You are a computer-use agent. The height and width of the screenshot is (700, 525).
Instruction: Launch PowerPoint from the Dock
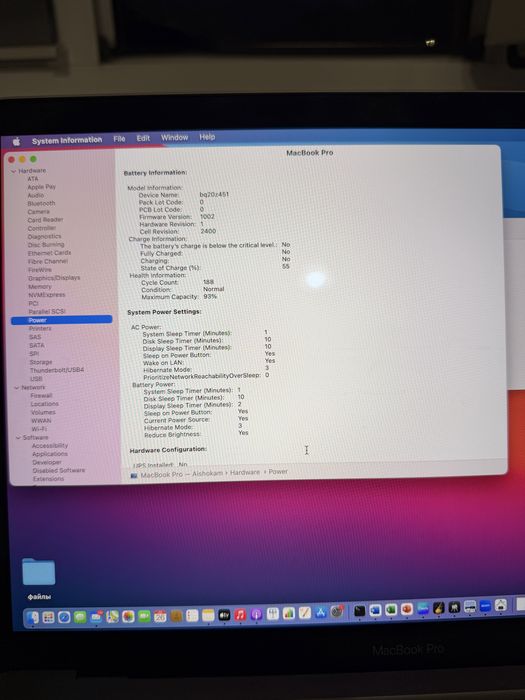pyautogui.click(x=407, y=609)
